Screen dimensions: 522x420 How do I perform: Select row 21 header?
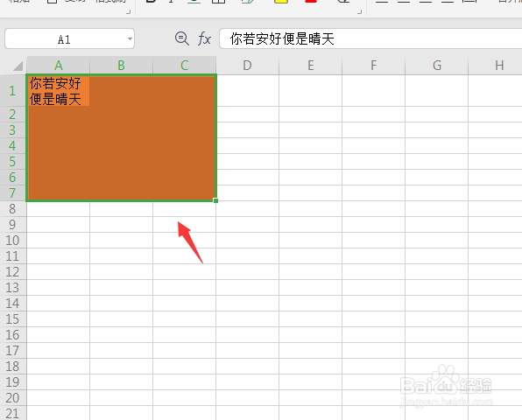12,413
